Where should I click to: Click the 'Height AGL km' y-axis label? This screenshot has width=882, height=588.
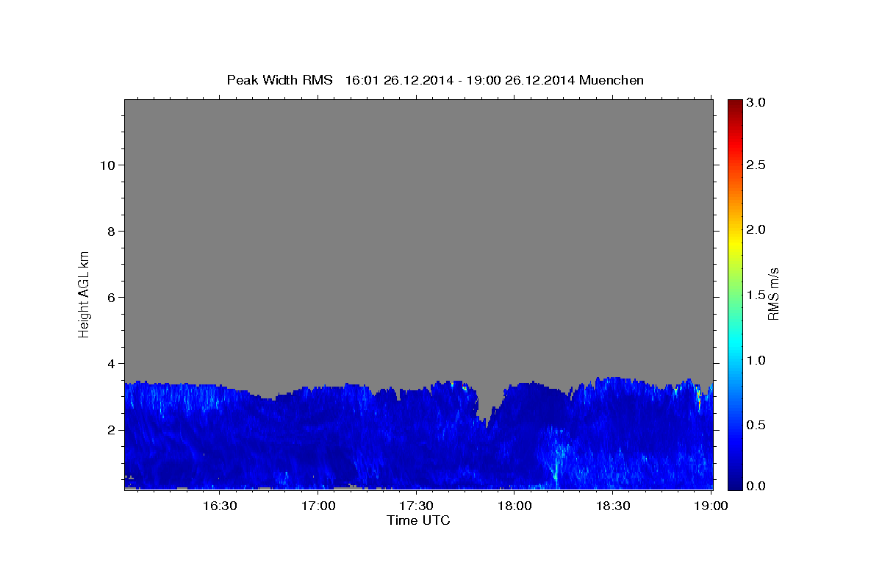pos(85,293)
